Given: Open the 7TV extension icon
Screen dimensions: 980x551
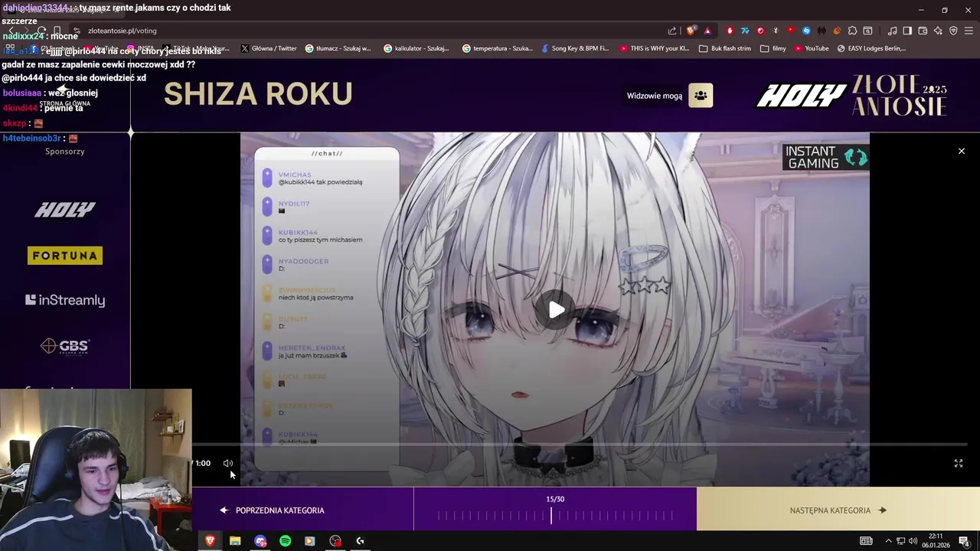Looking at the screenshot, I should coord(745,31).
